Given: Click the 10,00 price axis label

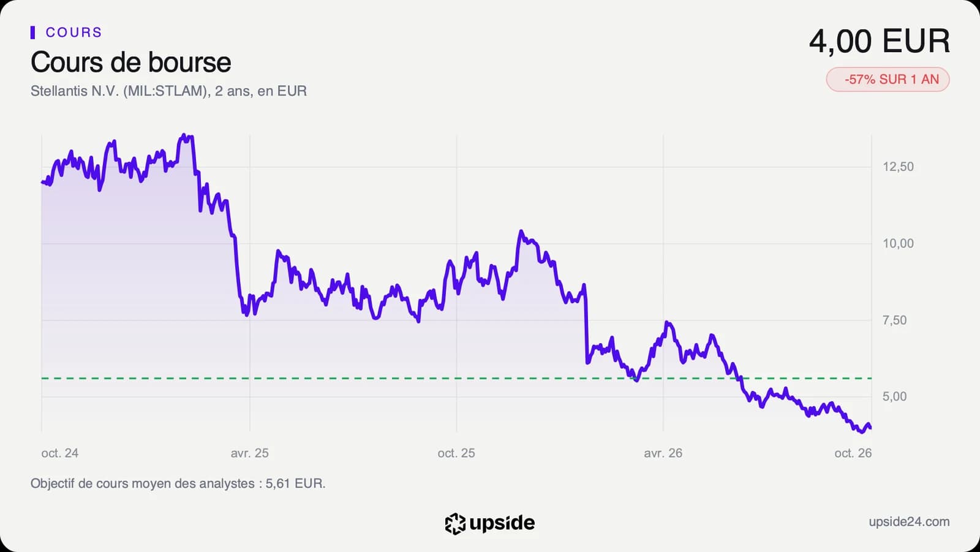Looking at the screenshot, I should coord(898,243).
